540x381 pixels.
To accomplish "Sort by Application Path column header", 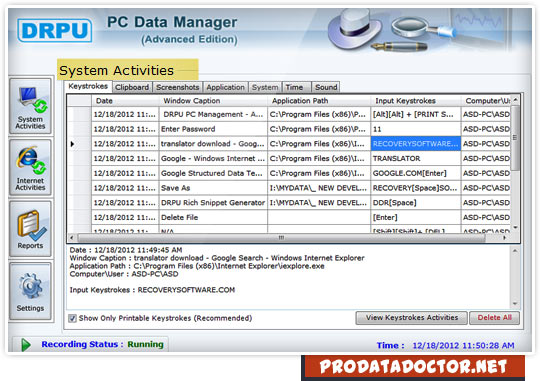I will point(319,101).
